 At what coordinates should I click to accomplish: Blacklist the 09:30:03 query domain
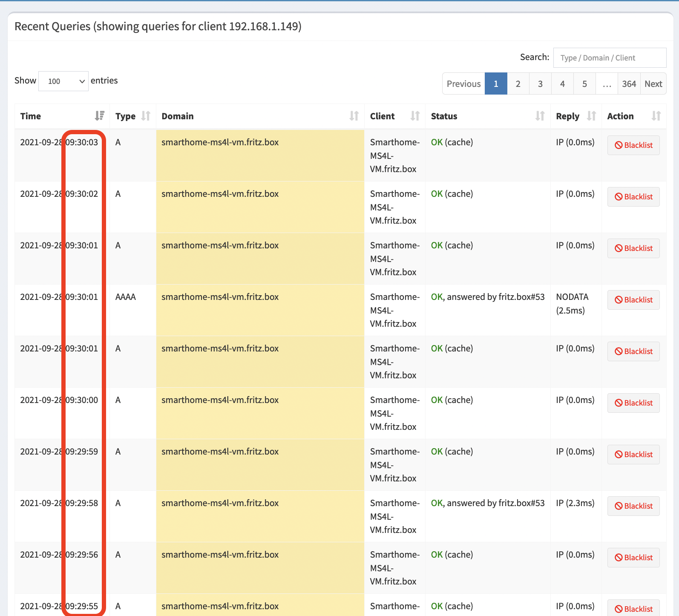click(633, 145)
